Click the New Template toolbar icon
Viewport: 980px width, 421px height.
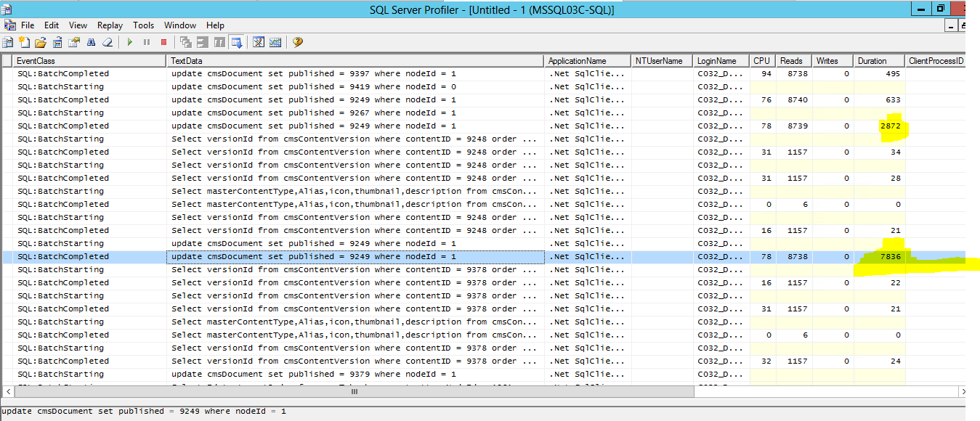[24, 42]
